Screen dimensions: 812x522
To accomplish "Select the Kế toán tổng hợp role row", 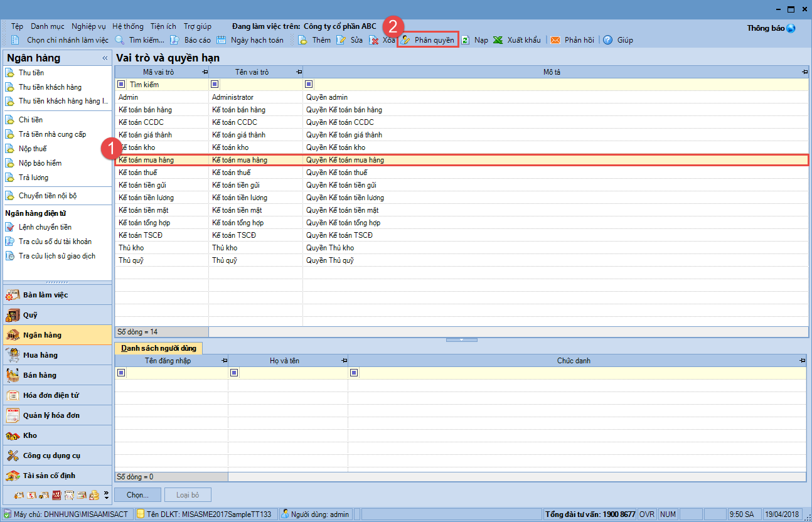I will coord(144,223).
